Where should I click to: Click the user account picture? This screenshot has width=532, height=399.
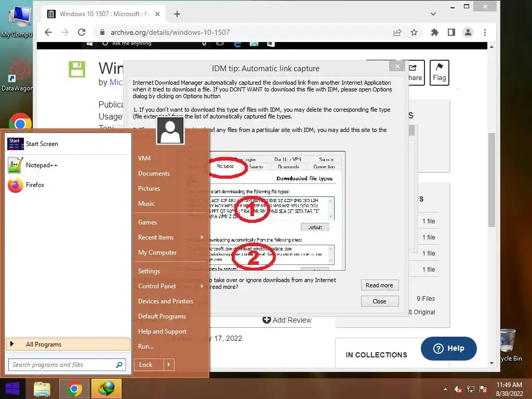tap(170, 131)
